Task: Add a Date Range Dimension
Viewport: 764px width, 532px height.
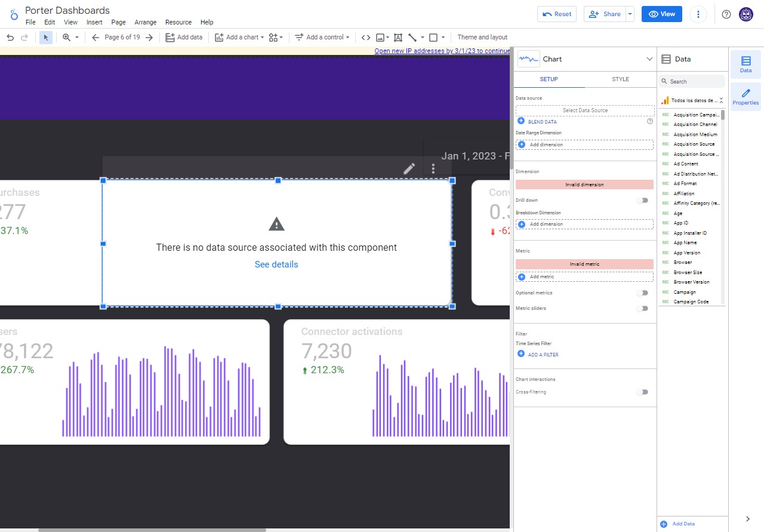Action: (x=585, y=144)
